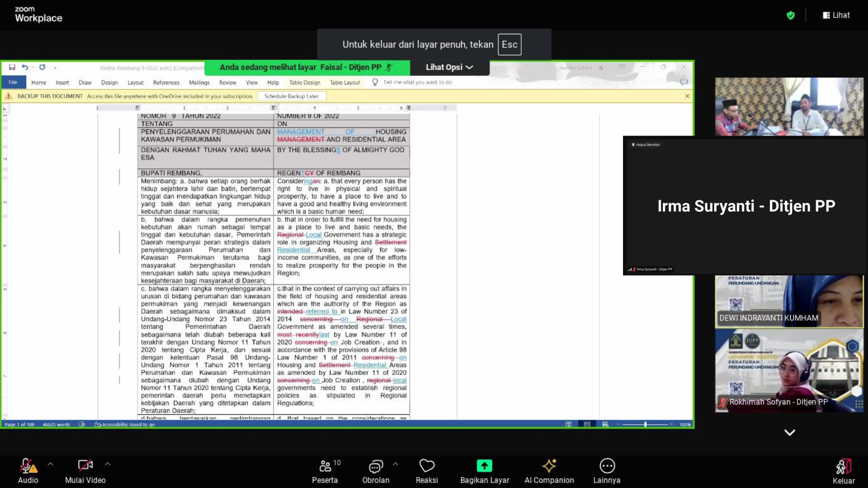Open the Lihat Opsi dropdown
868x488 pixels.
tap(449, 67)
